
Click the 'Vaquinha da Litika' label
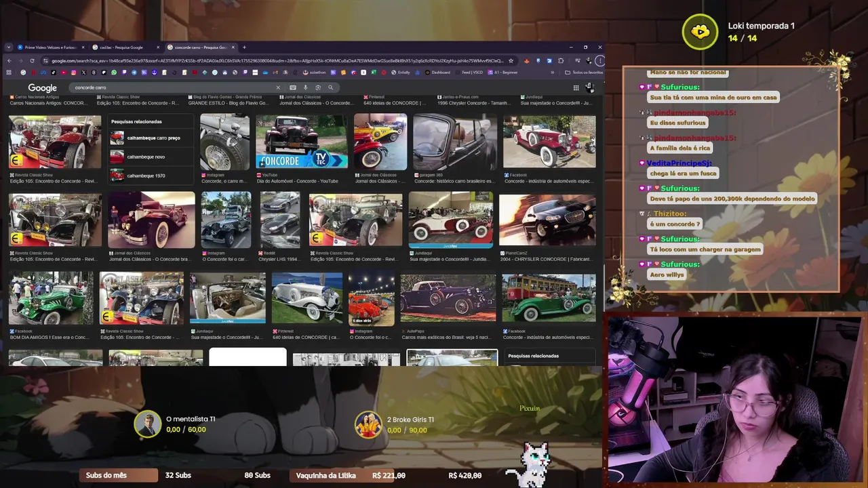click(x=326, y=476)
